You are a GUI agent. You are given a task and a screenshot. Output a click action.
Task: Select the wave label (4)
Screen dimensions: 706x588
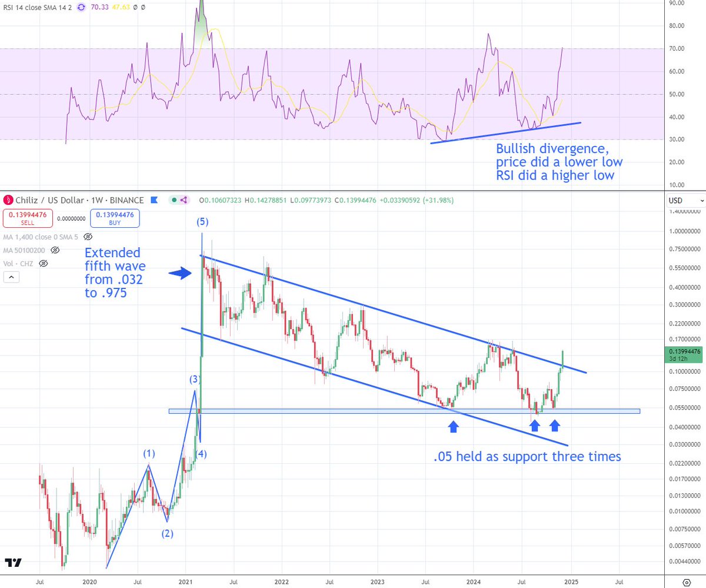tap(201, 453)
